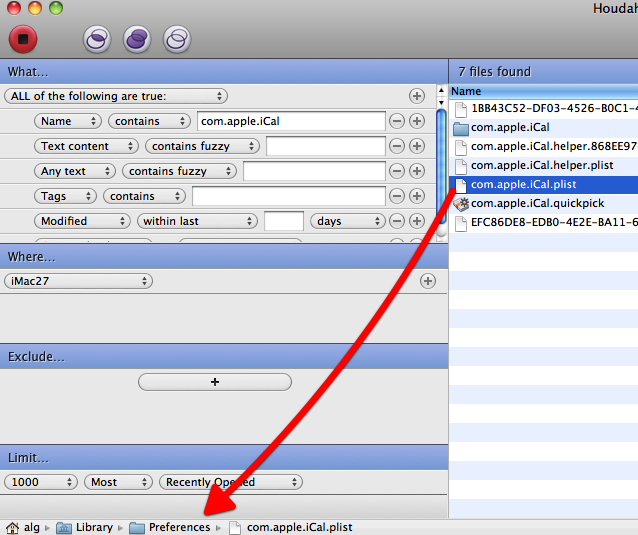Add an exclusion with the wide plus button

pyautogui.click(x=215, y=382)
